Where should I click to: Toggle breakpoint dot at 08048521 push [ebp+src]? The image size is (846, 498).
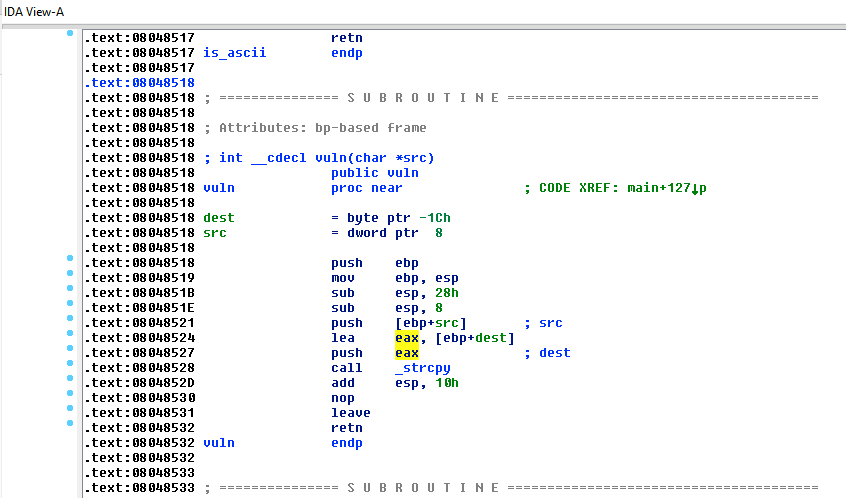click(70, 318)
